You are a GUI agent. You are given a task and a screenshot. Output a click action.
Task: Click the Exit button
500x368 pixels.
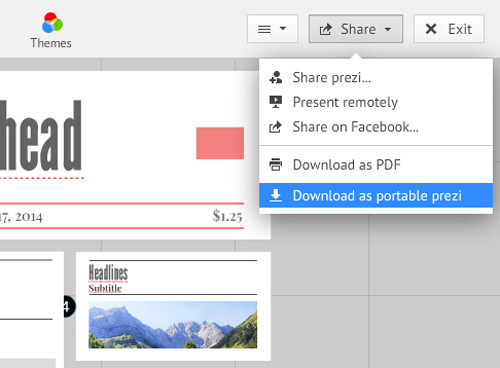(449, 29)
